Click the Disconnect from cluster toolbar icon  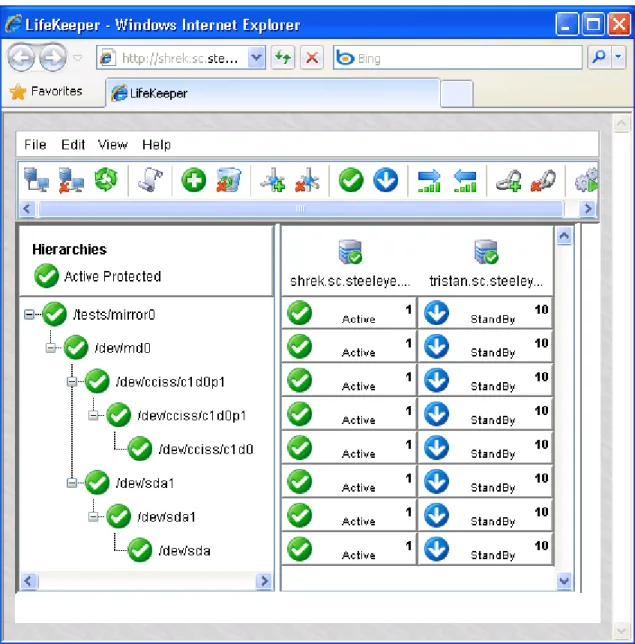pos(71,179)
